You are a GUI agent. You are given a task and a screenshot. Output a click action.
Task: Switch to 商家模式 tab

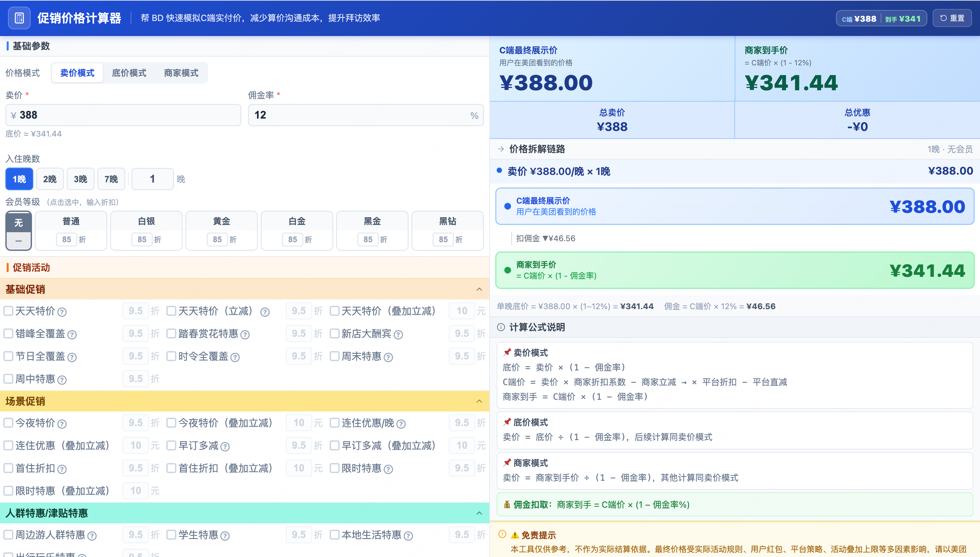tap(181, 73)
